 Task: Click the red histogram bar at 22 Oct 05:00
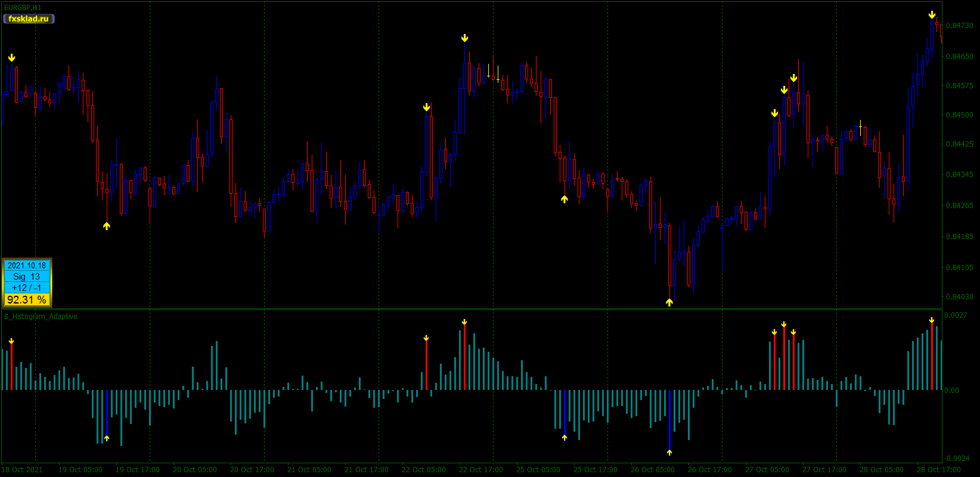coord(426,365)
